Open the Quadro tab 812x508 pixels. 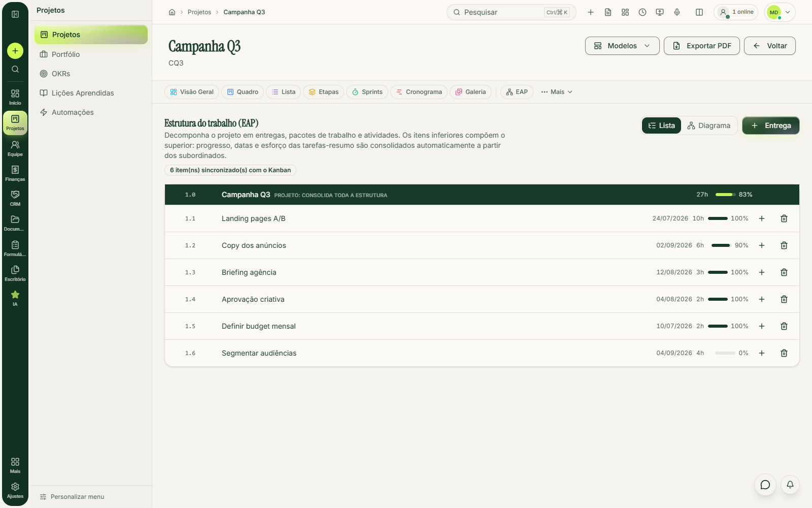(x=243, y=92)
